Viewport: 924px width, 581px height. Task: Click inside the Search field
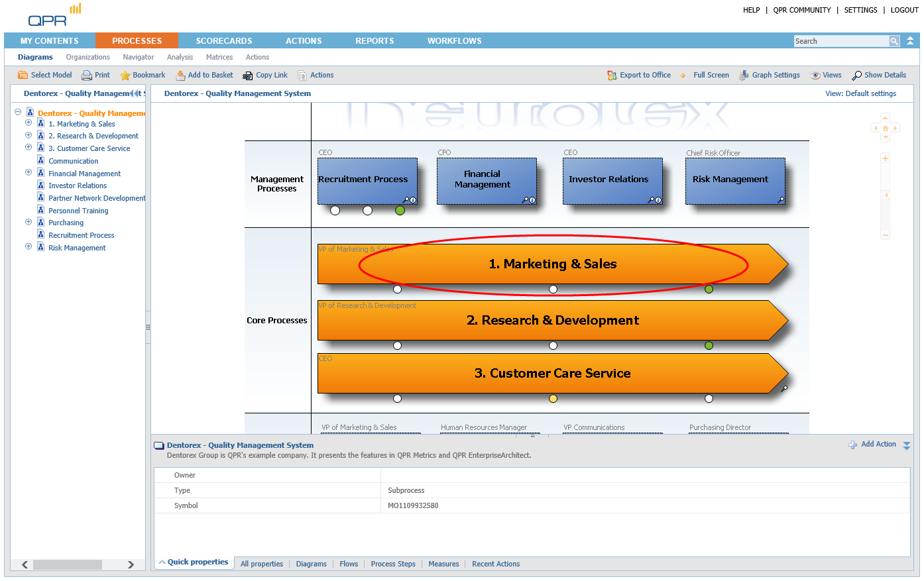click(x=840, y=41)
